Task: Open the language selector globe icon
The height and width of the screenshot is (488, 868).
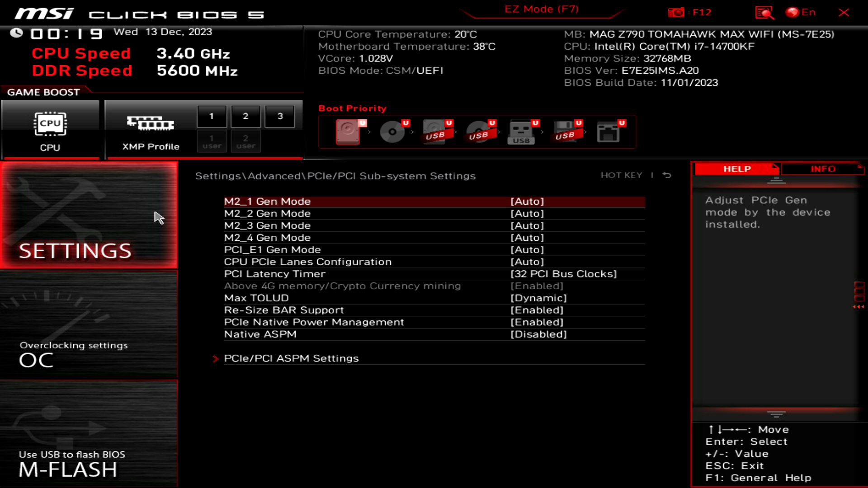Action: click(x=795, y=12)
